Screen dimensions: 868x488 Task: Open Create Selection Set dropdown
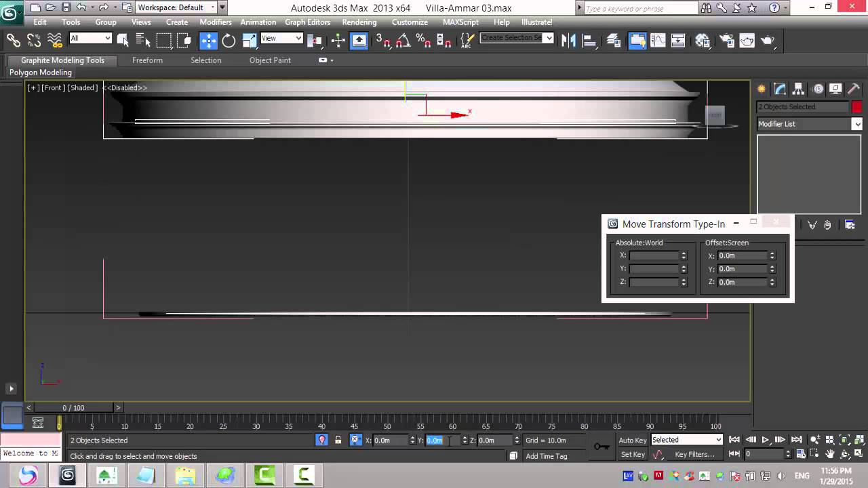coord(517,38)
